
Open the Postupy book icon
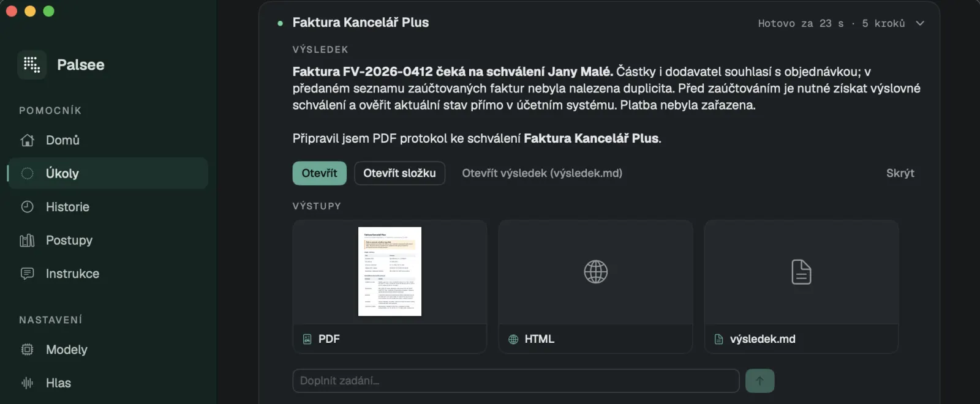coord(28,241)
